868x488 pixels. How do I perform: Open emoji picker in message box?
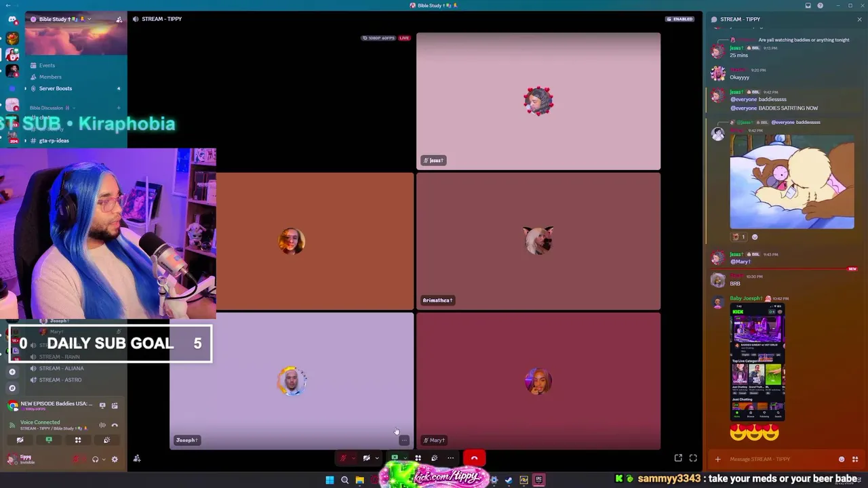pyautogui.click(x=842, y=459)
